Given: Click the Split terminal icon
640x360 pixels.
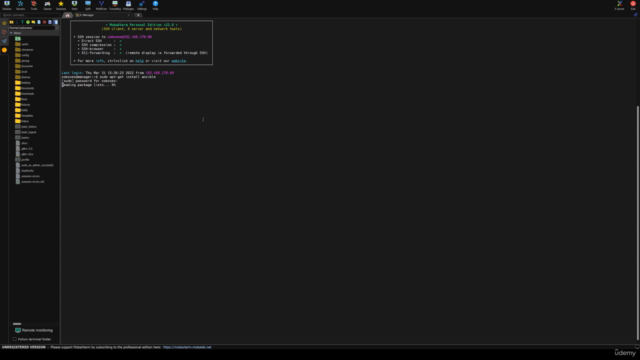Looking at the screenshot, I should (88, 5).
